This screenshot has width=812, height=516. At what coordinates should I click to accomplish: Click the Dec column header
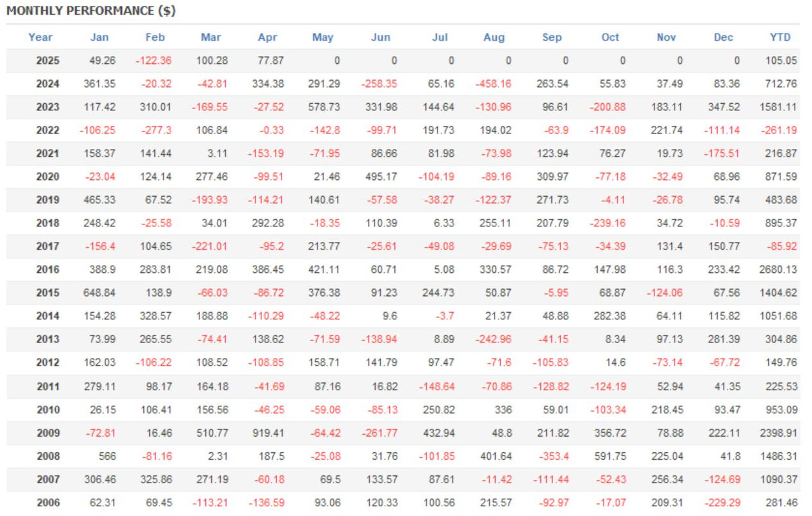(x=724, y=37)
